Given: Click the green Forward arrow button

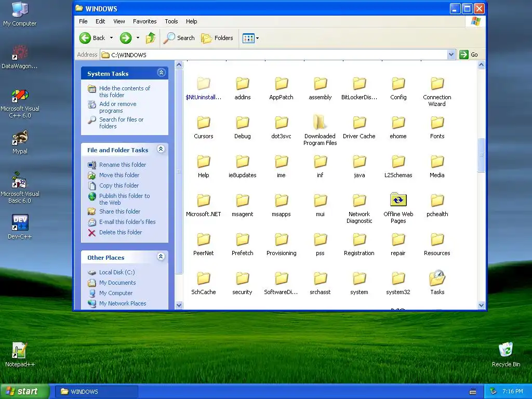Looking at the screenshot, I should tap(126, 38).
